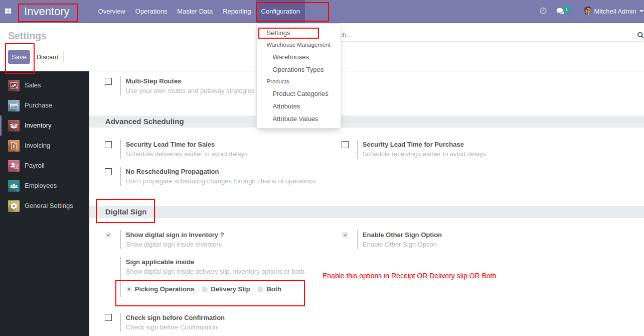Open the activities clock icon
644x336 pixels.
543,11
